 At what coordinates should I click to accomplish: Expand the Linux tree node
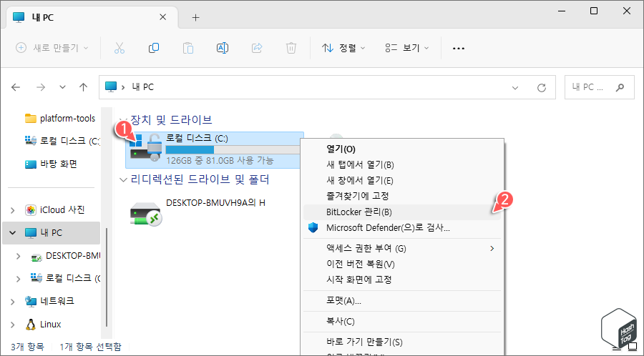(13, 324)
